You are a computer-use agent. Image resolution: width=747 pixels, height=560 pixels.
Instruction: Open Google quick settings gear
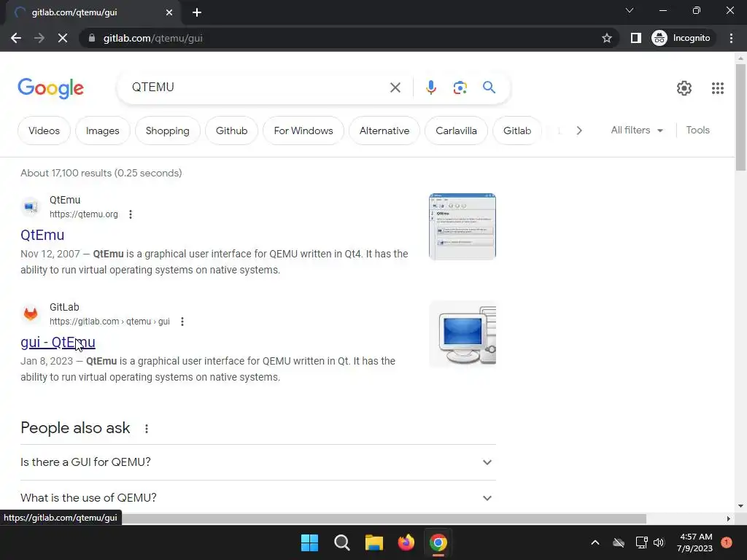[x=684, y=88]
